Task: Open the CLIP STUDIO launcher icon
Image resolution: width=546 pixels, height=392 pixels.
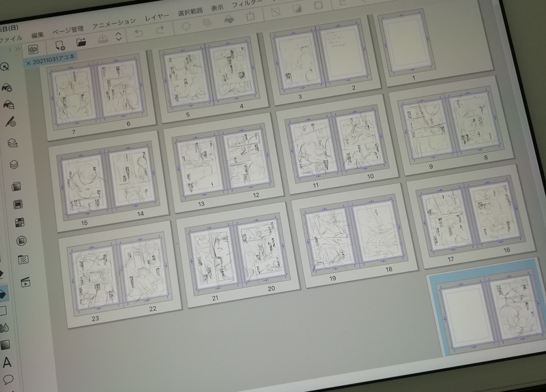Action: tap(33, 49)
